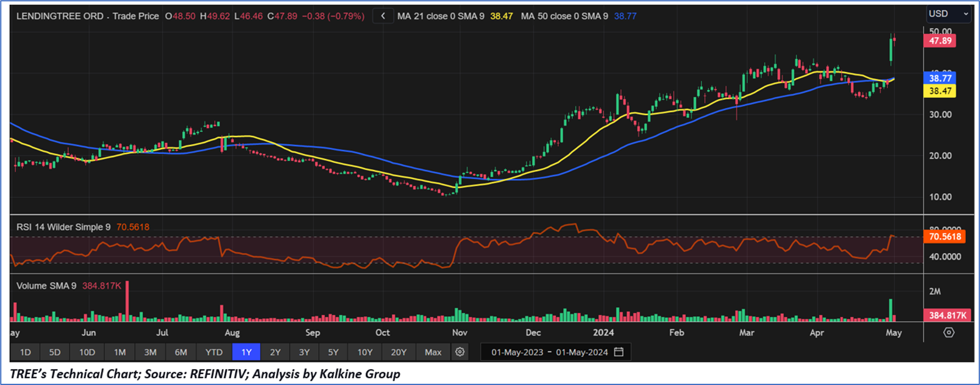Click the yellow 38.47 MA 21 price tag

click(x=940, y=91)
